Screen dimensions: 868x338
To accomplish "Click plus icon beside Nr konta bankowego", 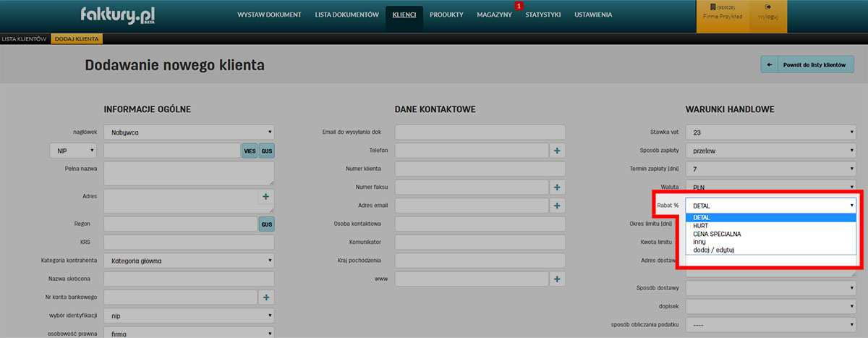I will point(265,297).
